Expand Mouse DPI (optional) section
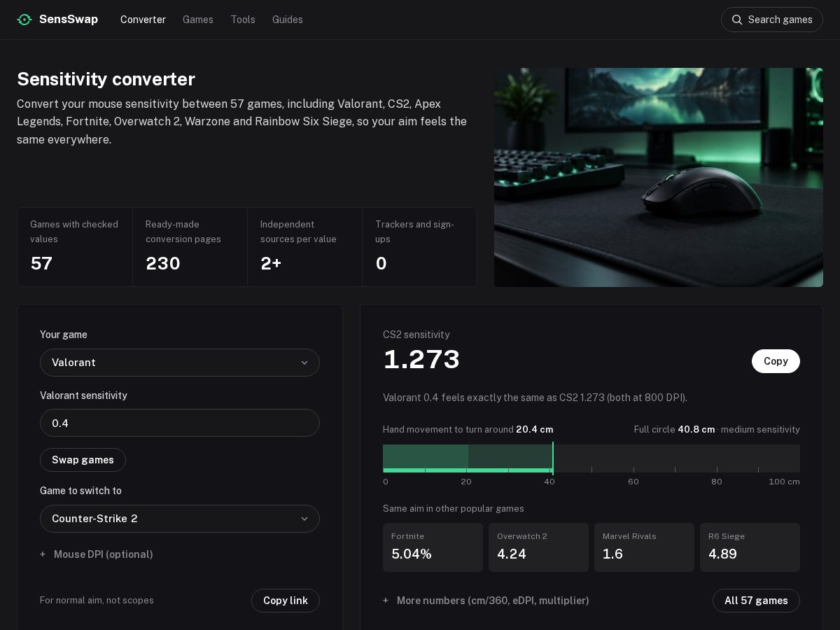This screenshot has width=840, height=630. 97,554
